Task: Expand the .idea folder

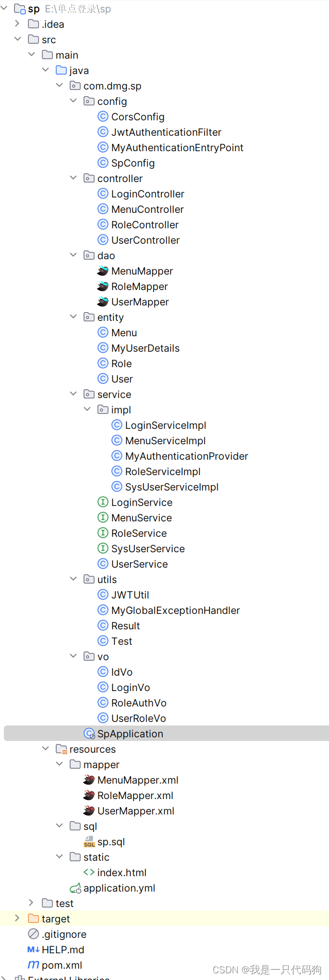Action: point(17,24)
